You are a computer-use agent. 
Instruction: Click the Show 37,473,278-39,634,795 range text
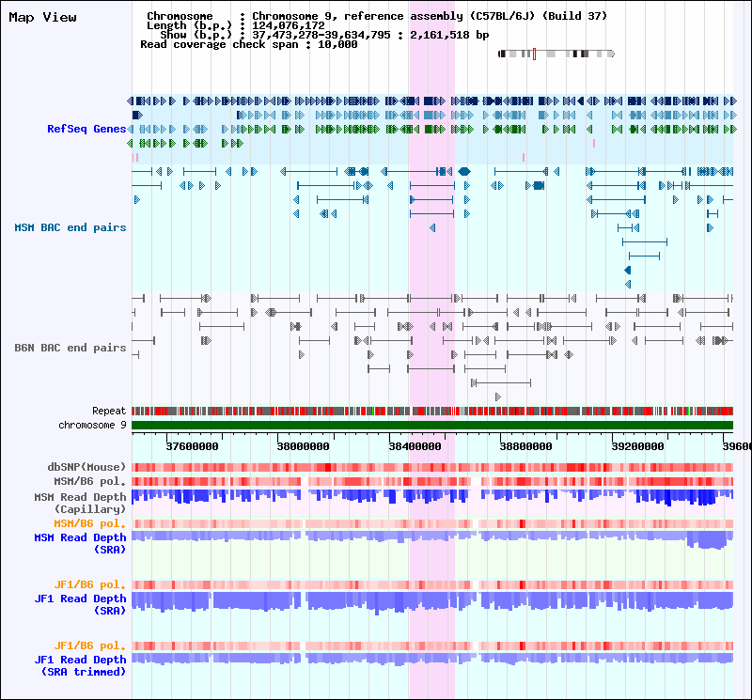[x=324, y=35]
